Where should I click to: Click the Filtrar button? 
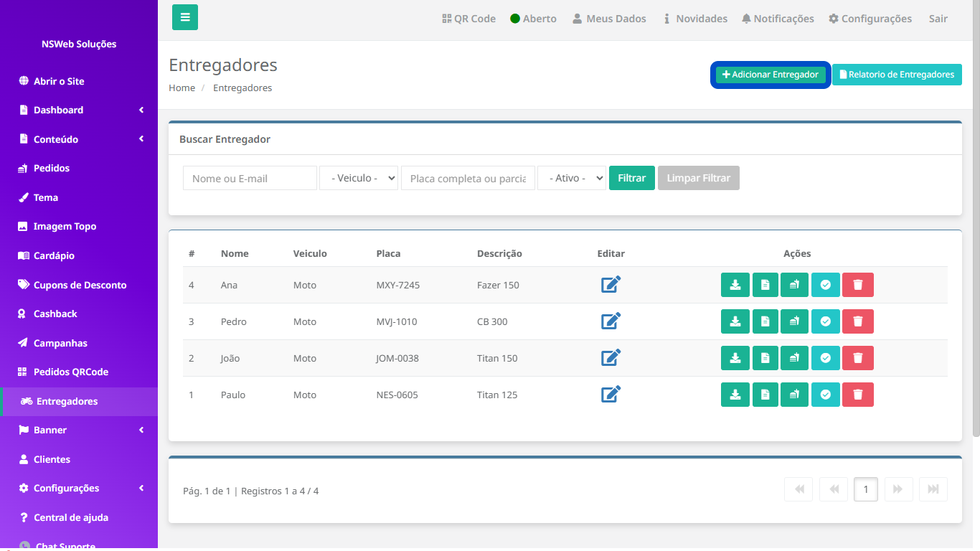632,178
